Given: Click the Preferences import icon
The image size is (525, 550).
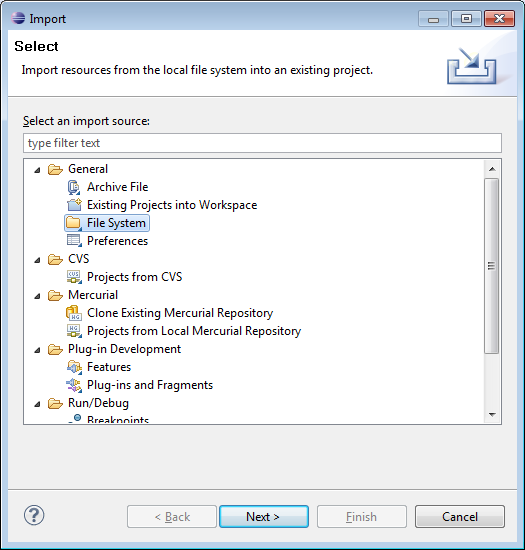Looking at the screenshot, I should [x=74, y=241].
